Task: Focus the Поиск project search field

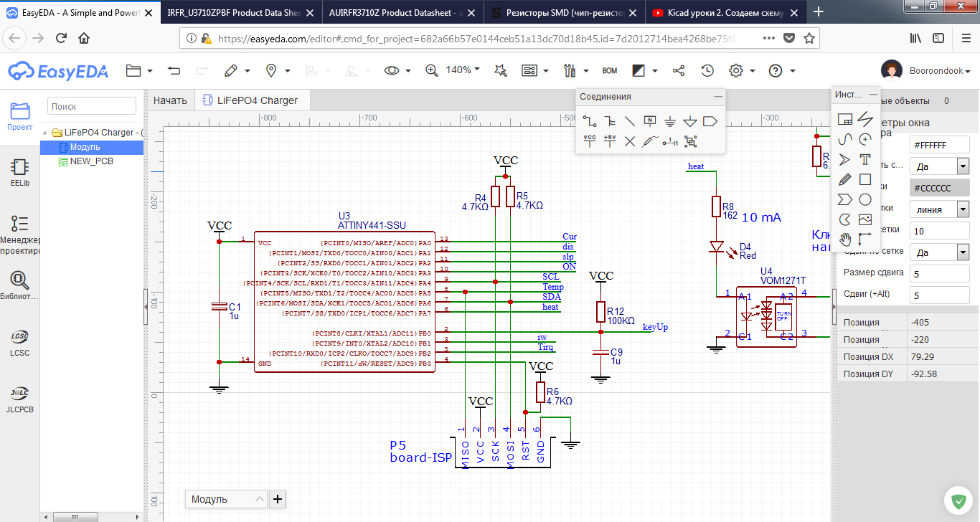Action: click(92, 106)
